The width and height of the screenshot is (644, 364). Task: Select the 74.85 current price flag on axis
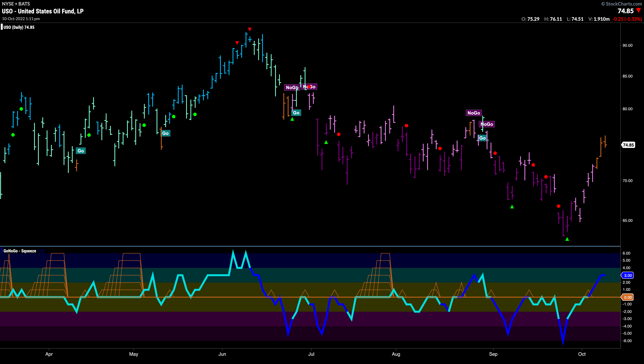tap(628, 145)
